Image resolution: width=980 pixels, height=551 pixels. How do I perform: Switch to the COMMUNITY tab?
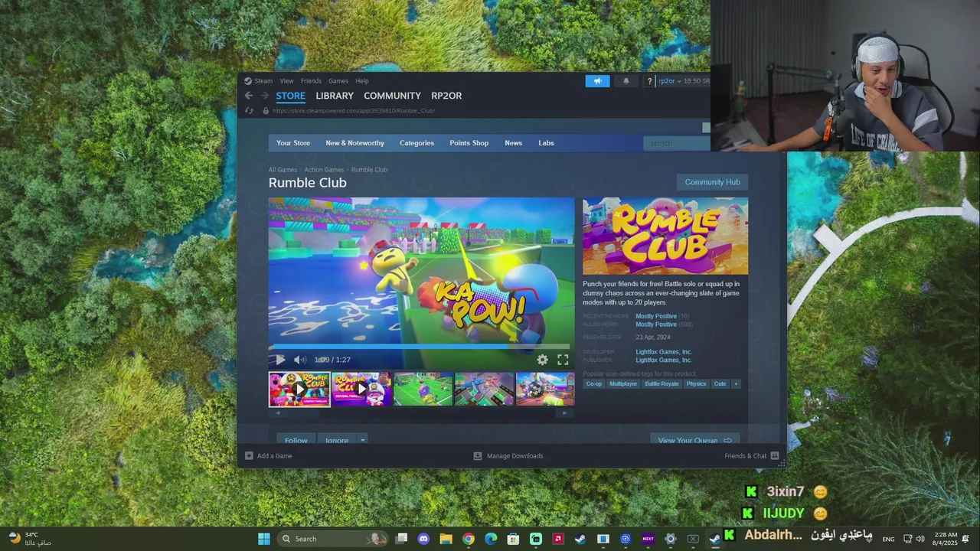click(392, 96)
